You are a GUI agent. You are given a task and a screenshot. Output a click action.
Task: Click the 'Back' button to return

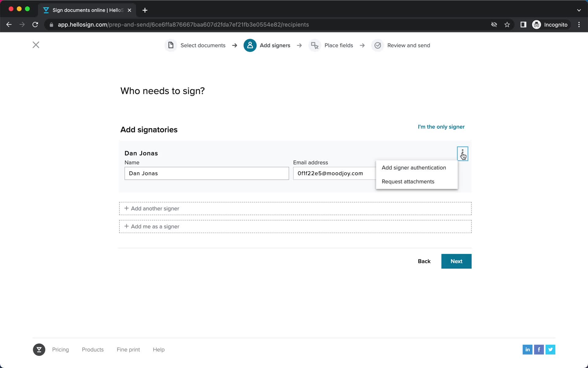424,261
